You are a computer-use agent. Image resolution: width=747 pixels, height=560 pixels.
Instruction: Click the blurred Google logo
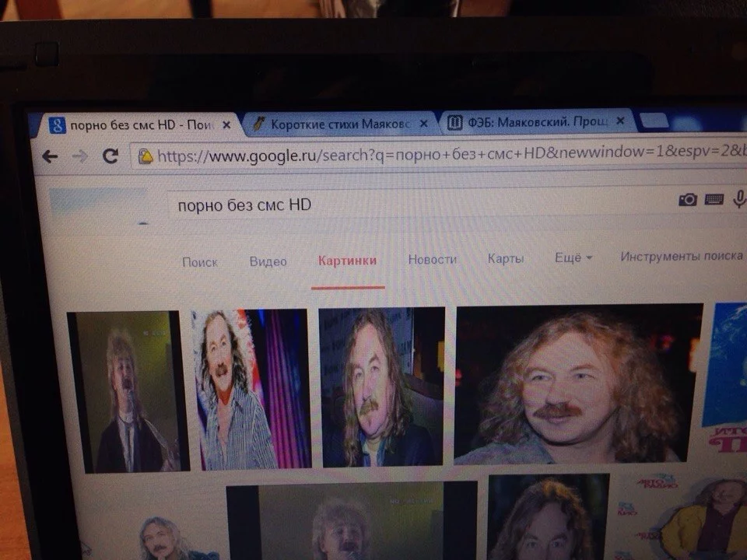click(x=100, y=205)
